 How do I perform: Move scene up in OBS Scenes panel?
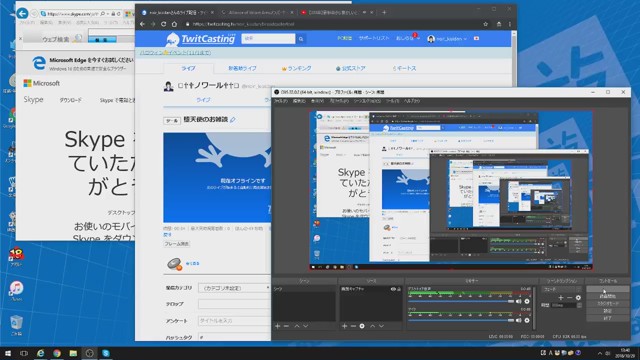coord(297,326)
